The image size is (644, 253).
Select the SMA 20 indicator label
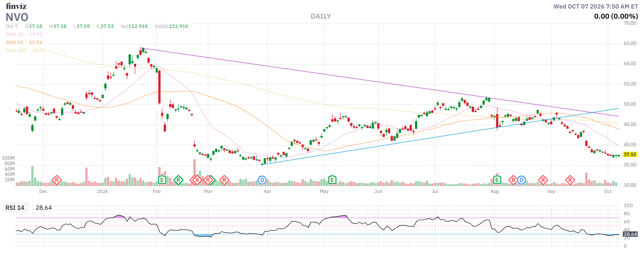[14, 34]
